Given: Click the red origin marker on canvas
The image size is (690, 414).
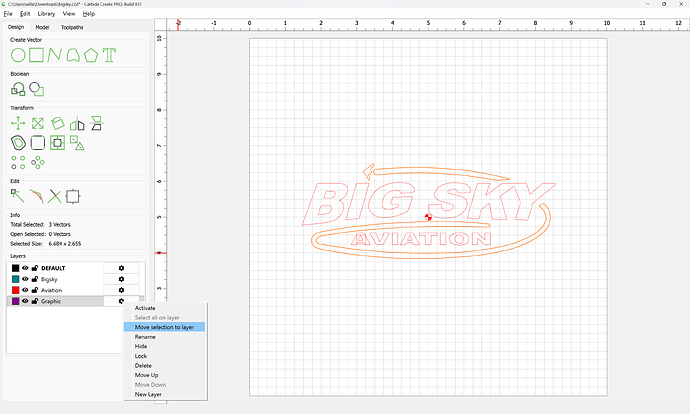Looking at the screenshot, I should click(428, 217).
